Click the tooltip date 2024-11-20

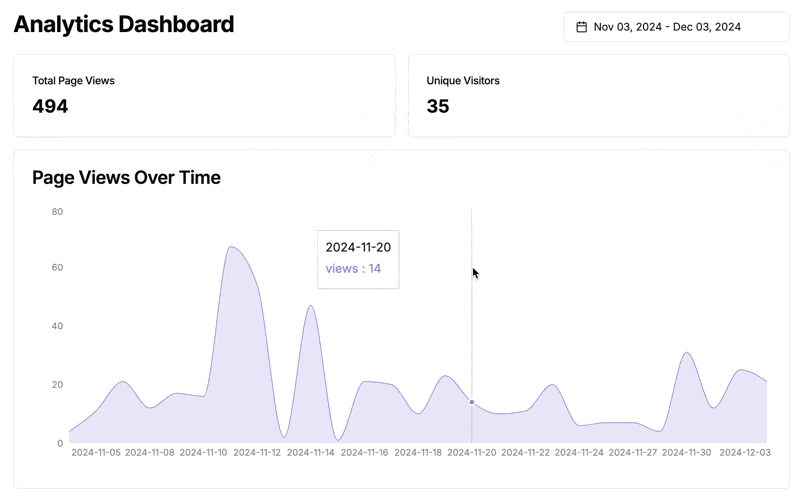(358, 247)
